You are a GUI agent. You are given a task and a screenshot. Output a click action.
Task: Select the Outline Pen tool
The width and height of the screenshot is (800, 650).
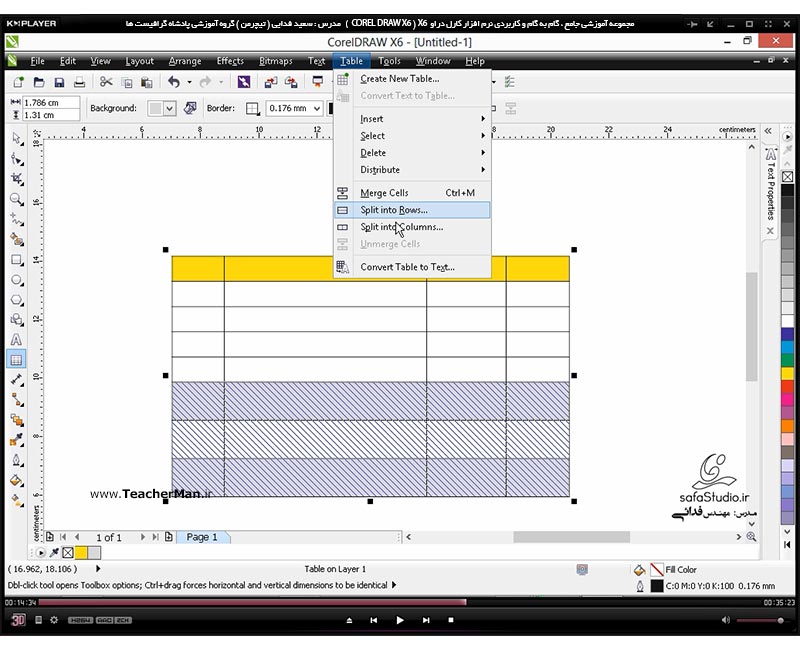point(17,460)
